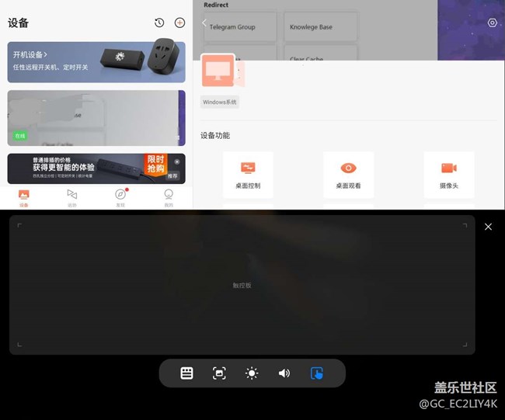The image size is (505, 420).
Task: Close the touchpad panel
Action: point(488,227)
